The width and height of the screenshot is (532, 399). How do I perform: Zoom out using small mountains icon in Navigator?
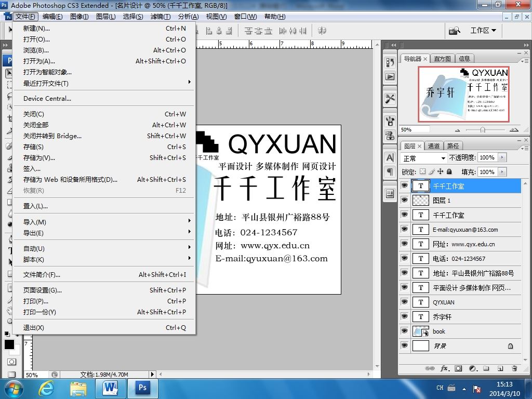point(457,130)
